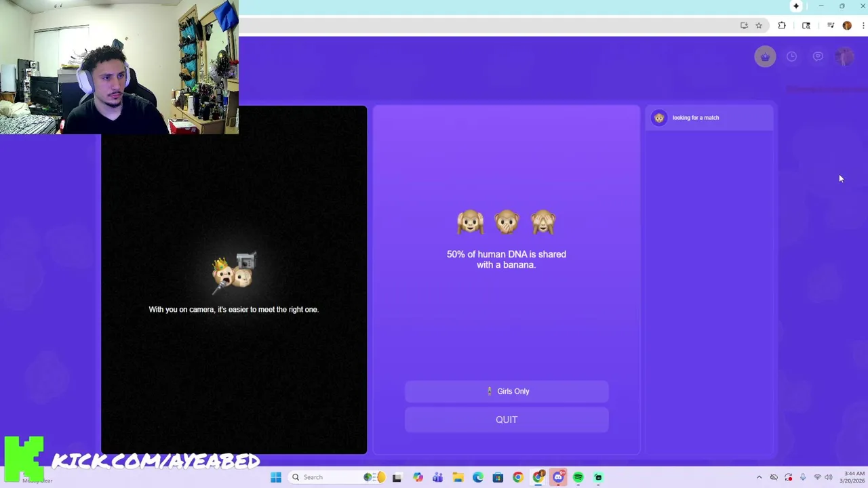Image resolution: width=868 pixels, height=488 pixels.
Task: Open the Windows Start menu
Action: [x=276, y=477]
